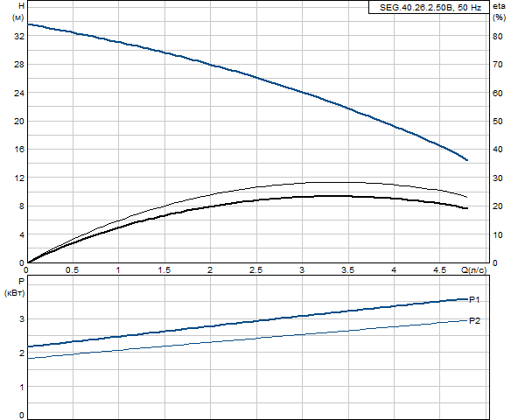Image resolution: width=518 pixels, height=420 pixels.
Task: Click the 3.5 tick on flow axis
Action: (x=347, y=270)
